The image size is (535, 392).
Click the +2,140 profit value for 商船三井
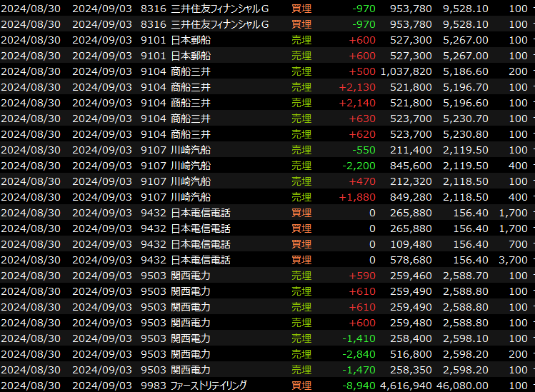(357, 103)
